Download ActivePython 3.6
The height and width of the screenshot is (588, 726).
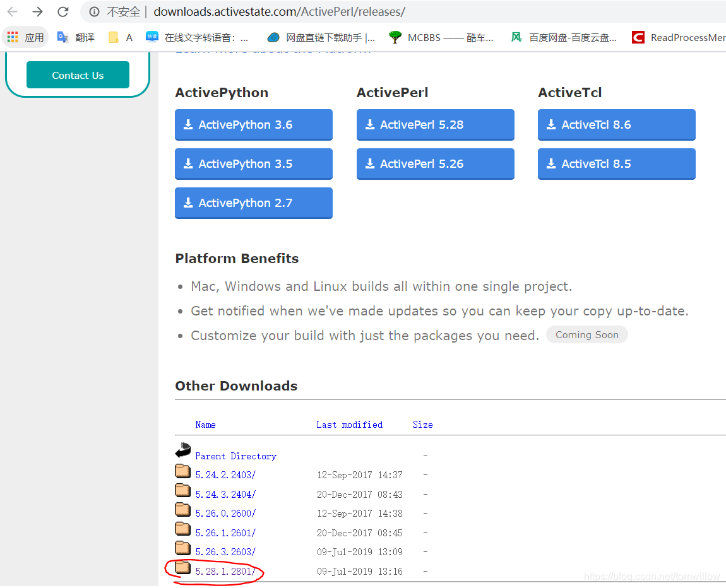pos(254,124)
